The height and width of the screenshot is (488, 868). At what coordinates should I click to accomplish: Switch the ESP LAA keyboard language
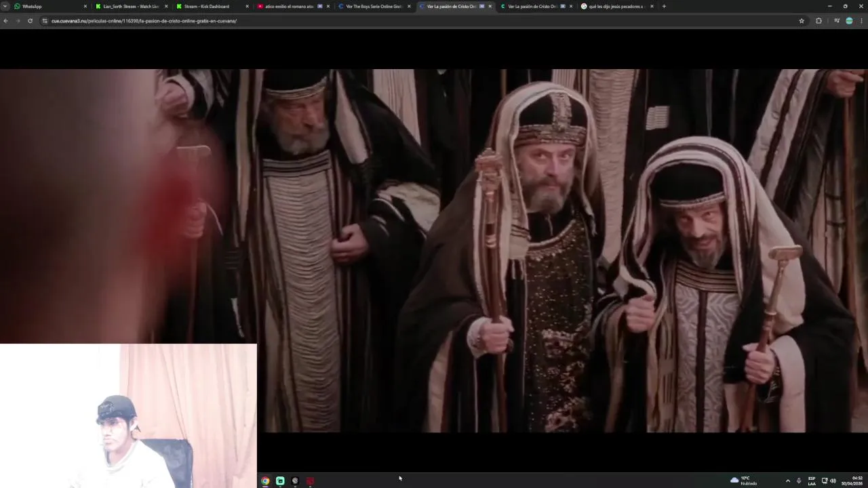[812, 481]
